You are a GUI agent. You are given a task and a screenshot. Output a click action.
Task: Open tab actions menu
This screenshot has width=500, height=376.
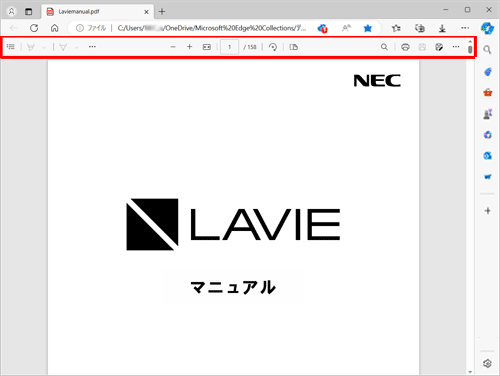coord(29,12)
